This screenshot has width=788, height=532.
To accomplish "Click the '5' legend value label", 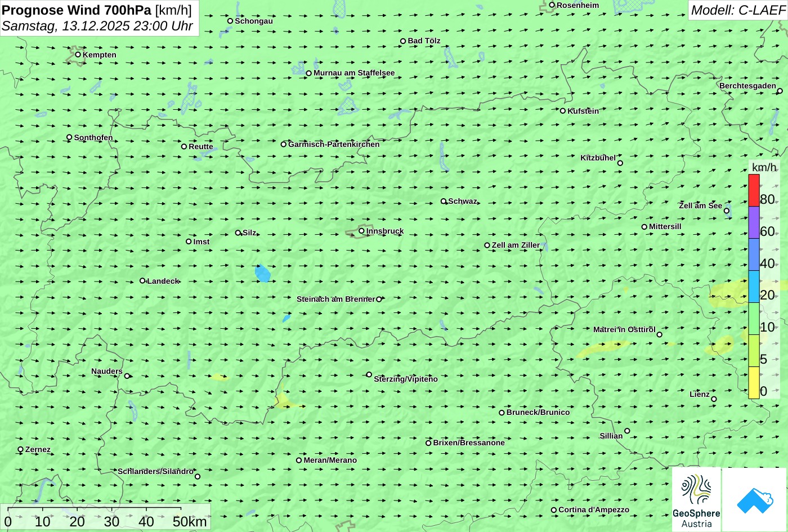I will click(x=763, y=359).
